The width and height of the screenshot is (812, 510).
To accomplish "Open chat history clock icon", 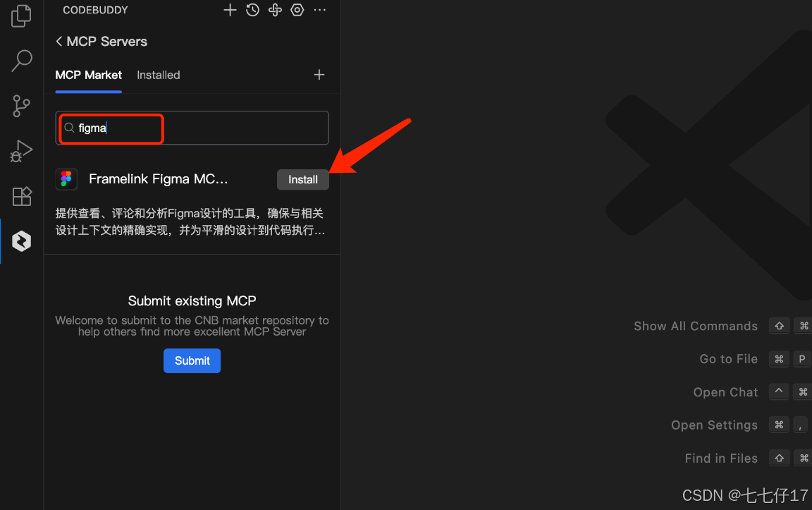I will pyautogui.click(x=253, y=10).
